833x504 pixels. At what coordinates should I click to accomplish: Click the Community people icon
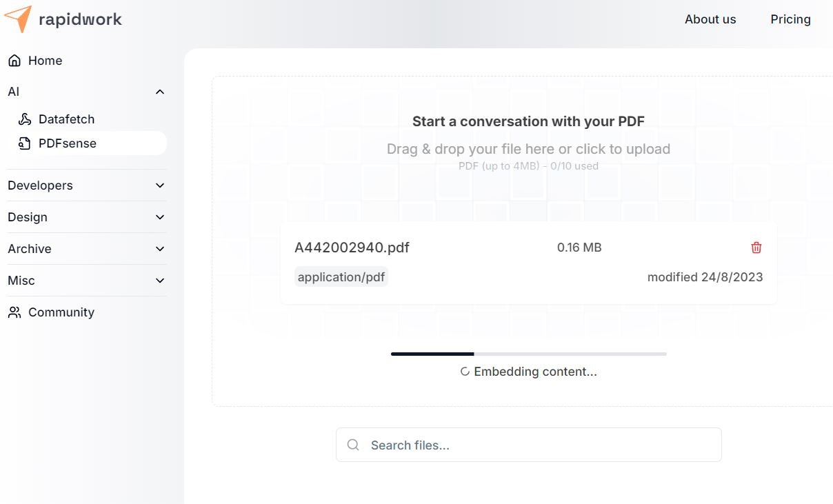point(14,312)
